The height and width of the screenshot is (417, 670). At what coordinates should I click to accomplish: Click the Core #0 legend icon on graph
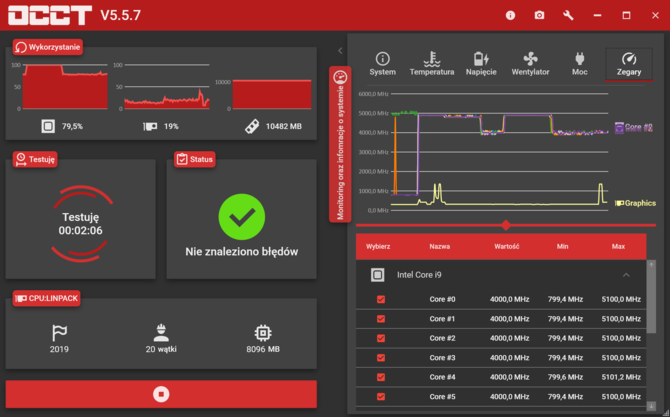point(619,127)
